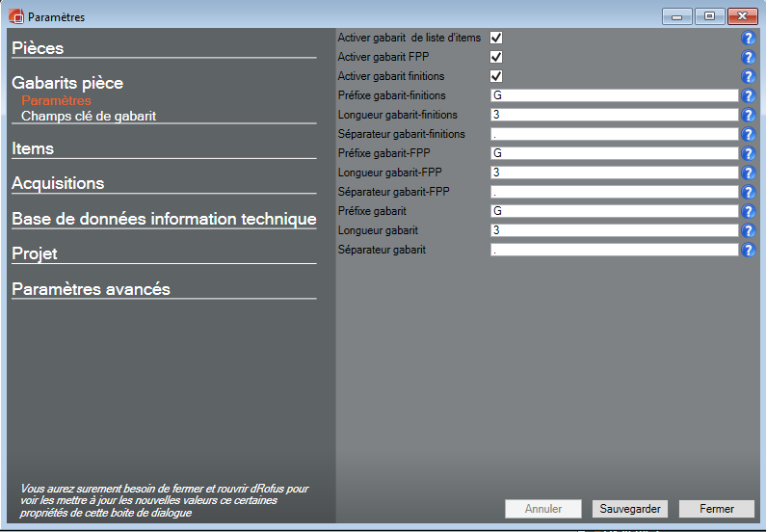Click help icon next to Préfixe gabarit-finitions
This screenshot has height=532, width=766.
tap(748, 95)
